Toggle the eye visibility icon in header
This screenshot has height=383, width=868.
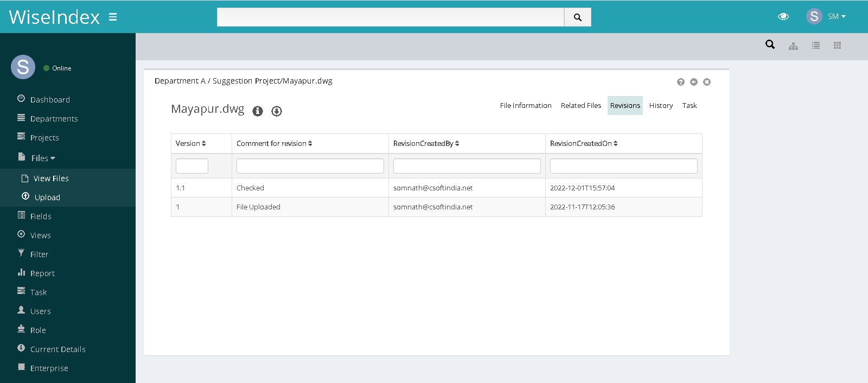[x=783, y=17]
